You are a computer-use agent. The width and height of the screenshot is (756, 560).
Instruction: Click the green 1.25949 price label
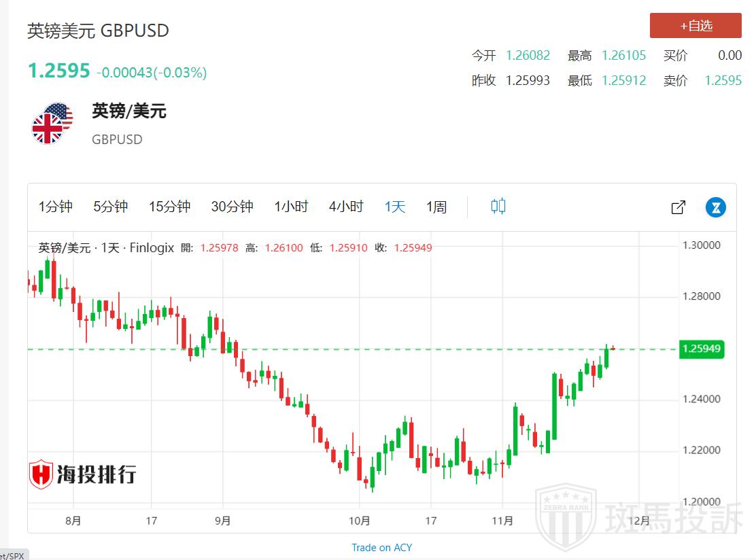click(700, 349)
